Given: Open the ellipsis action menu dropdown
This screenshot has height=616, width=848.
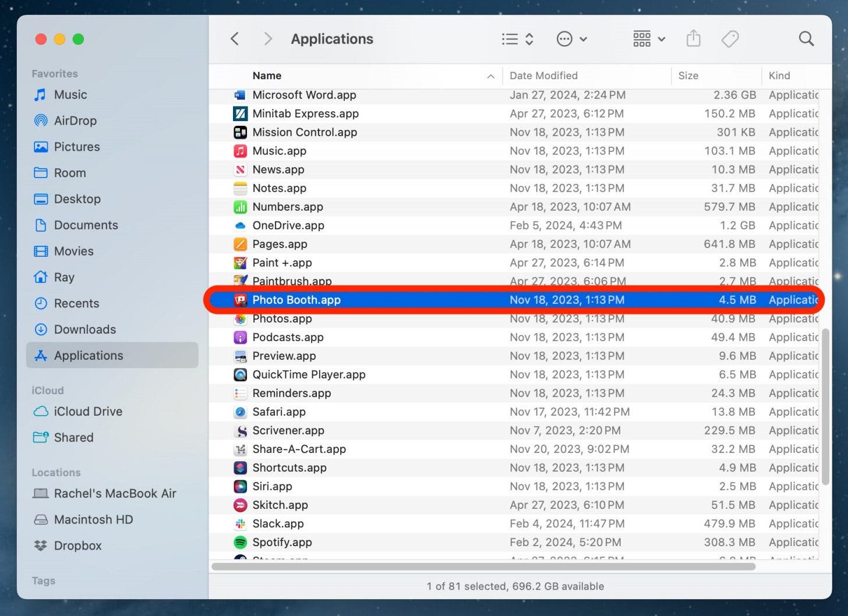Looking at the screenshot, I should point(571,39).
